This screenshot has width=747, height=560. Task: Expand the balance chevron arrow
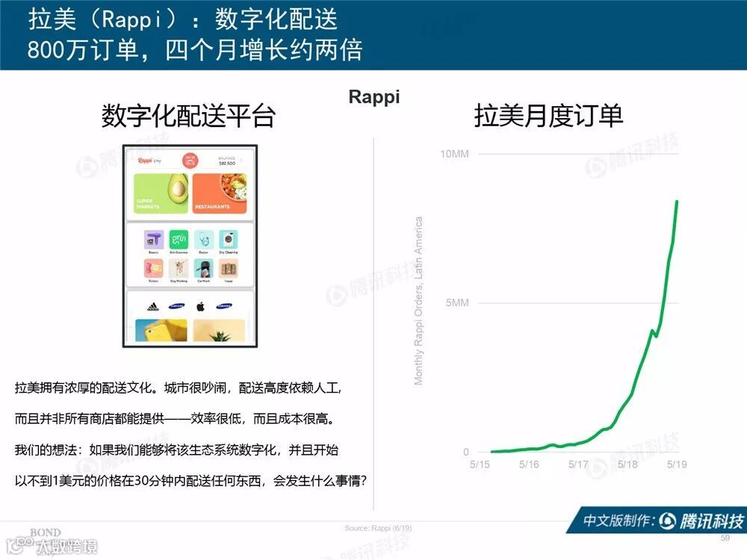coord(241,161)
